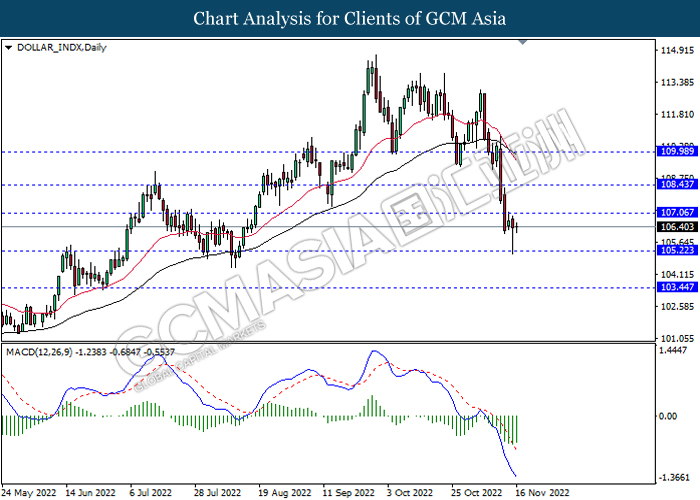
Task: Click the 111.810 price axis value
Action: [x=677, y=115]
